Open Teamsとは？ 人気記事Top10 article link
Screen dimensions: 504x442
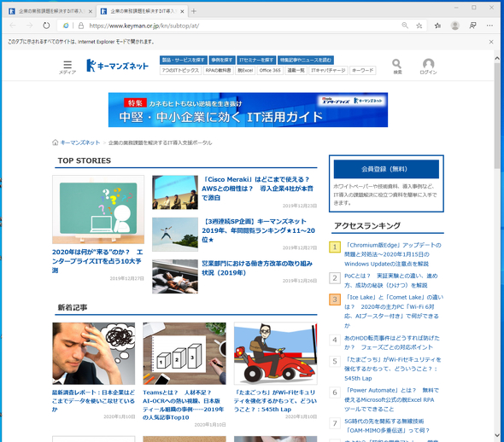pos(184,404)
